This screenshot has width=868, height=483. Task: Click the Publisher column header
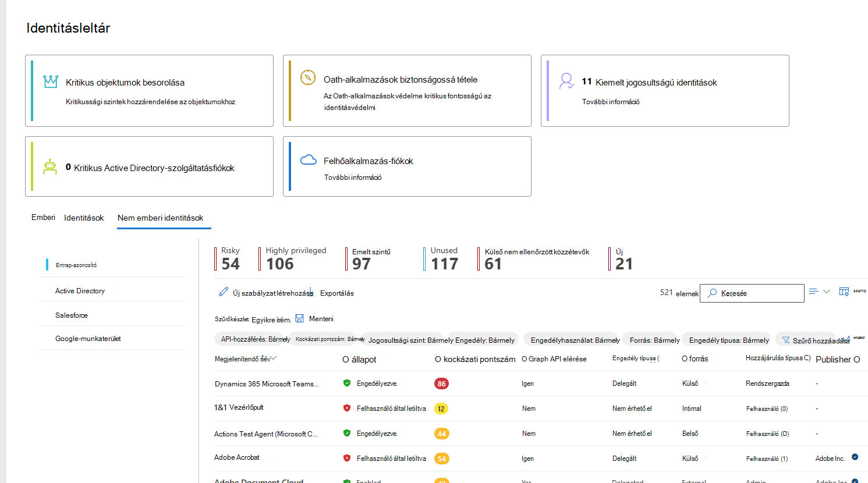(838, 360)
